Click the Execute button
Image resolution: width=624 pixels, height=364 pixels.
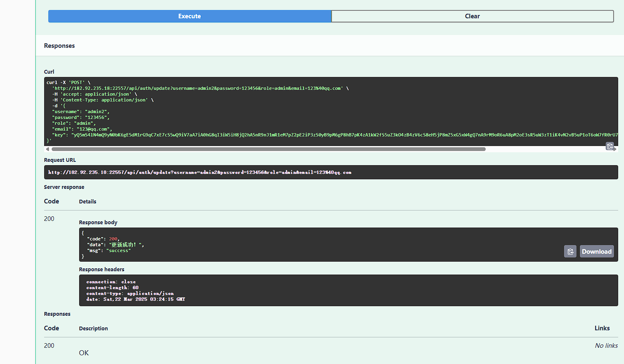190,16
